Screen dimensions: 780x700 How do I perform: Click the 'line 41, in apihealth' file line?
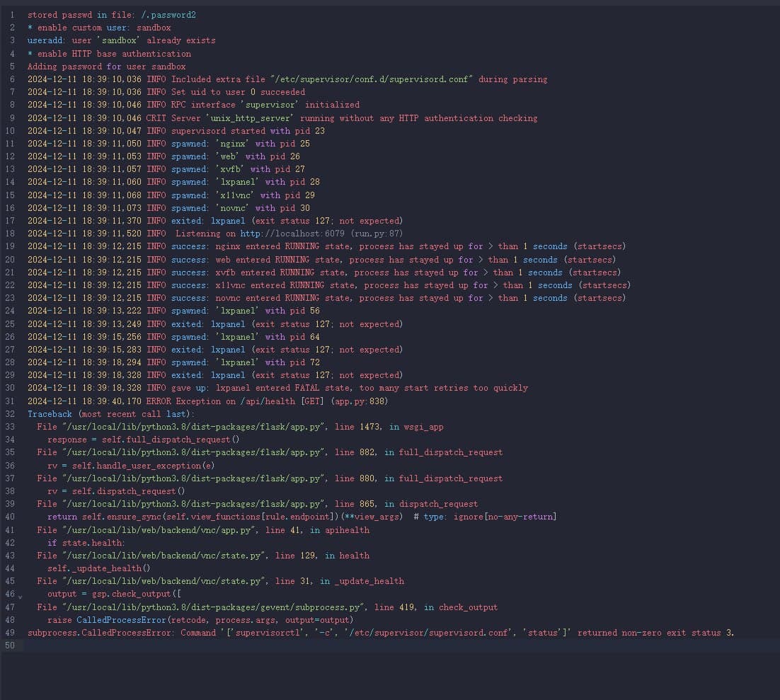pos(203,530)
